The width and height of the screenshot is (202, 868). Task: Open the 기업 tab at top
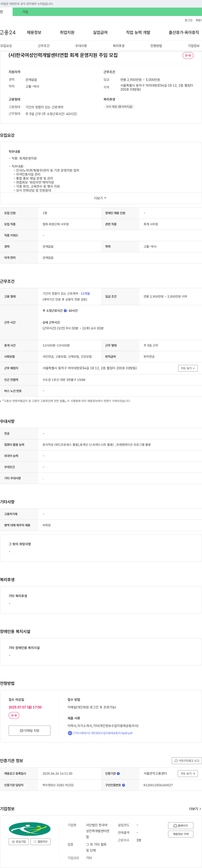tap(25, 12)
